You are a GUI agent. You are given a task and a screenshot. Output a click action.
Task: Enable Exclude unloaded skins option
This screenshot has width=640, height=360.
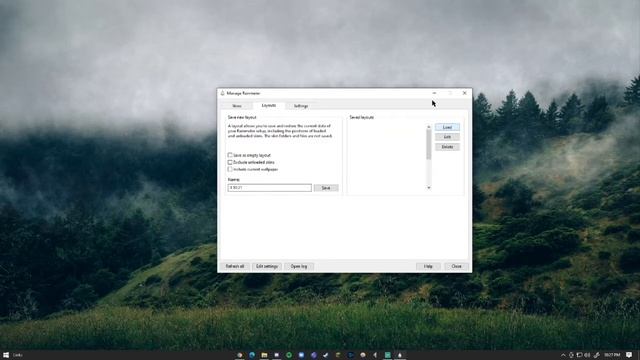(230, 162)
